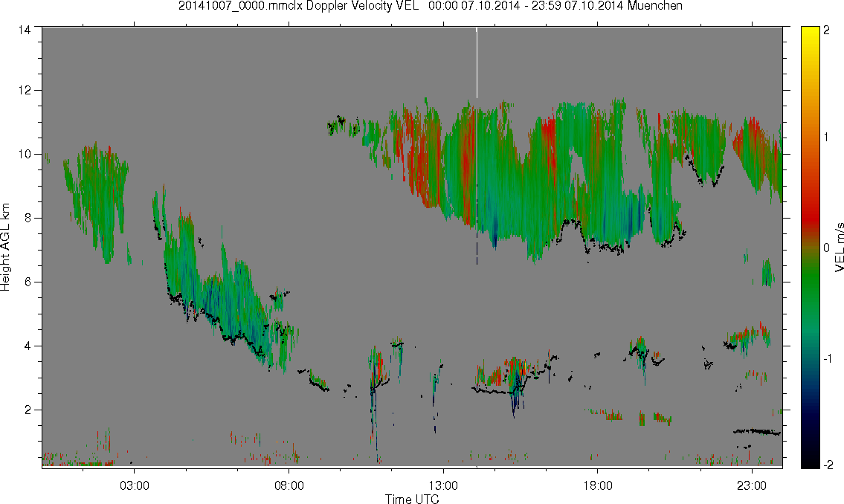
Task: Click the height axis label '10'
Action: pos(24,155)
